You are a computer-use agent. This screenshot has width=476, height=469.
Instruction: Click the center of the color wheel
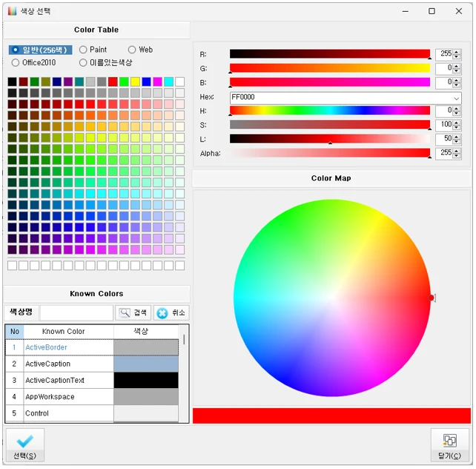[x=332, y=298]
